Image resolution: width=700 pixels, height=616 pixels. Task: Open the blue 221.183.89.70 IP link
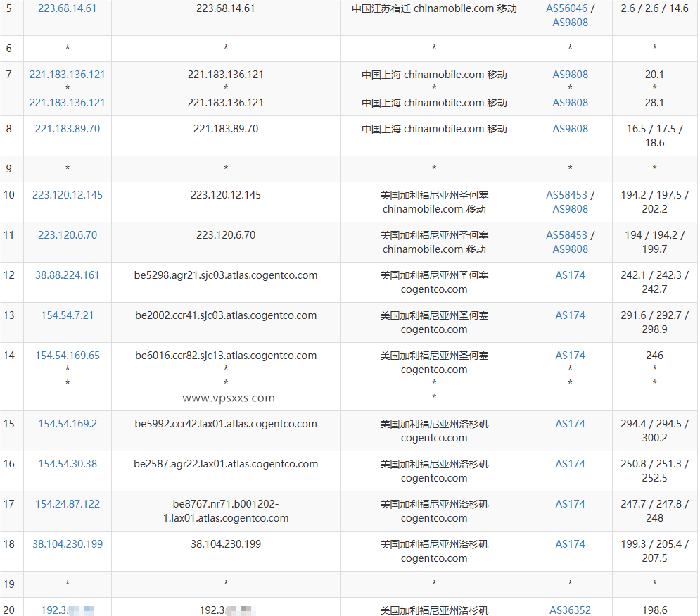(x=68, y=129)
